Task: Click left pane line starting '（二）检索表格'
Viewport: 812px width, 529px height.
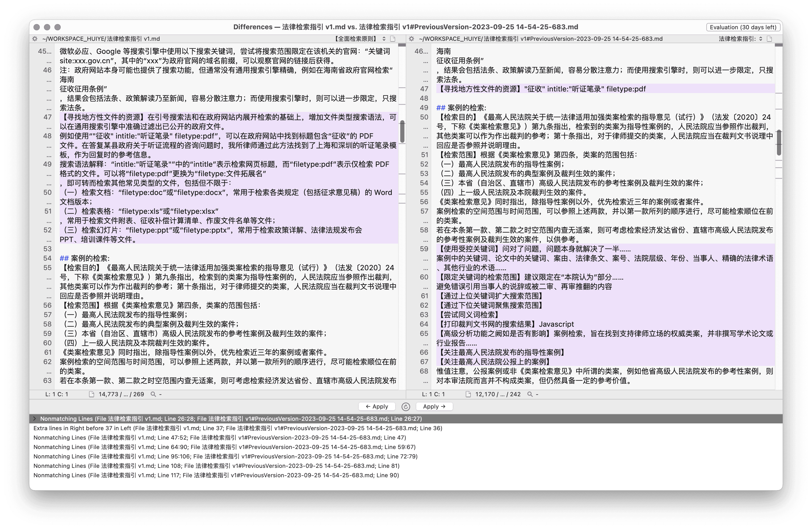Action: click(139, 211)
